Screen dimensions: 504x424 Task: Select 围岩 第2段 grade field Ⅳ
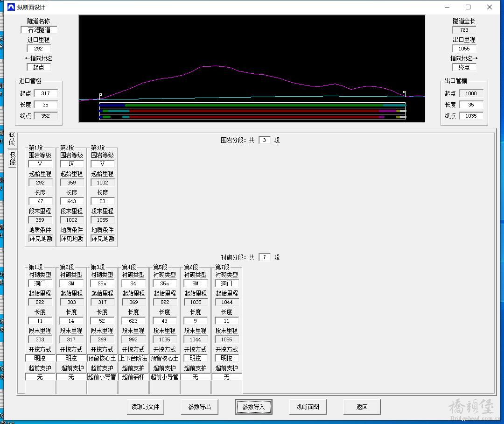pos(71,164)
